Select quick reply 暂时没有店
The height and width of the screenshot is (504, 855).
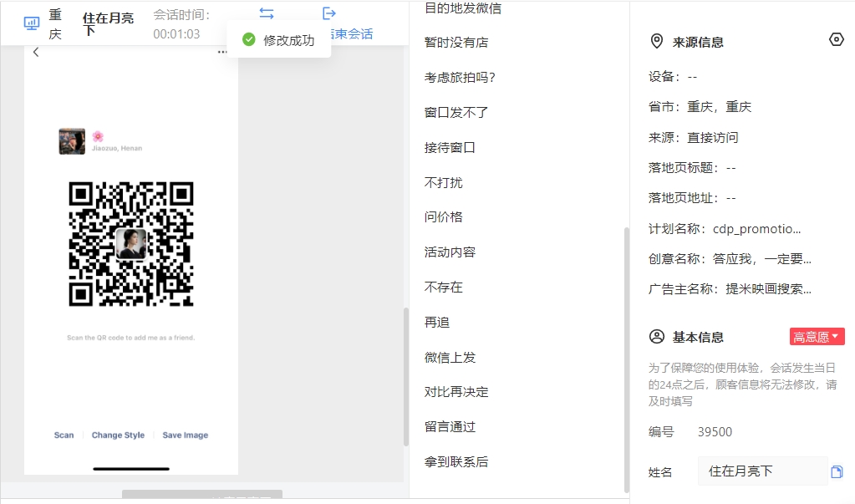(455, 42)
